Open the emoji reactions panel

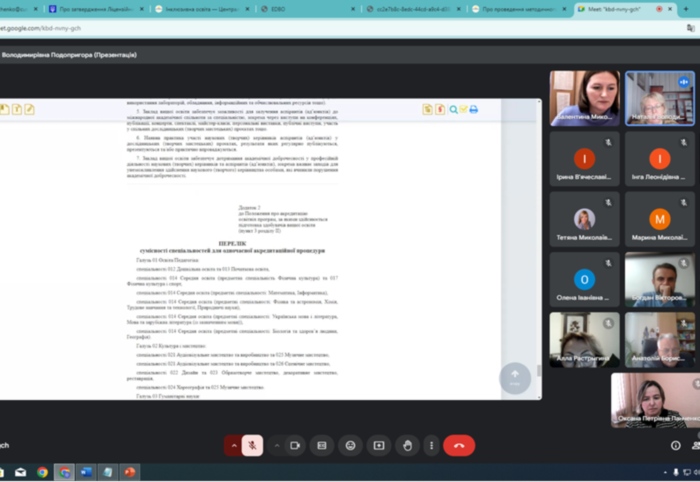[350, 445]
